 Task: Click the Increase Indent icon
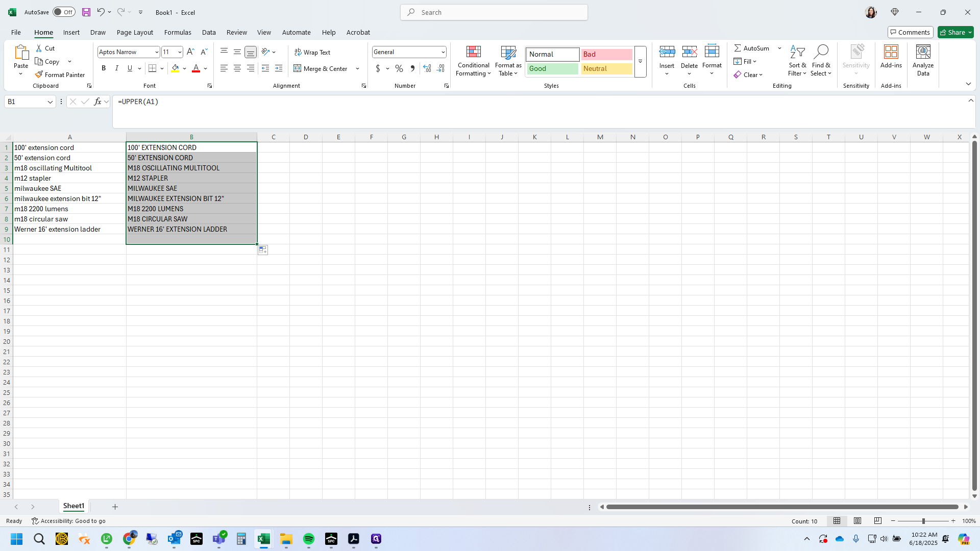coord(279,68)
